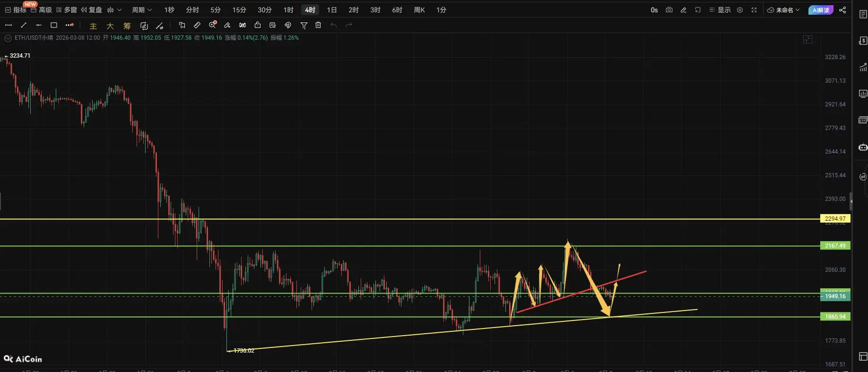Collapse the ETH/USDT legend info arrow

tap(8, 38)
